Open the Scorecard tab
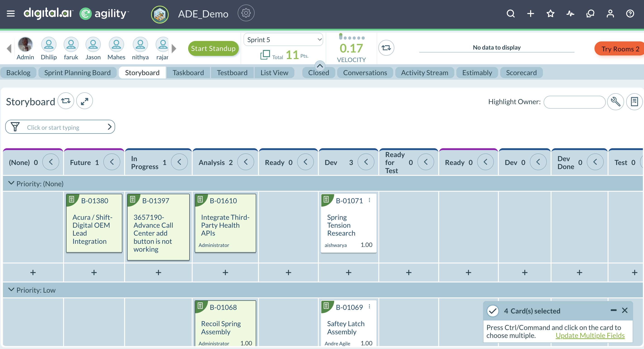Screen dimensions: 644x349 tap(521, 73)
